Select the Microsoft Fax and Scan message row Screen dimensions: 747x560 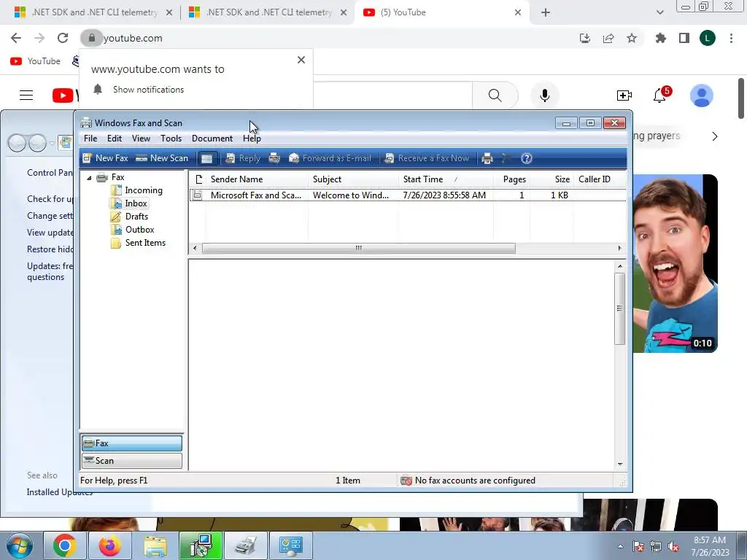[408, 195]
